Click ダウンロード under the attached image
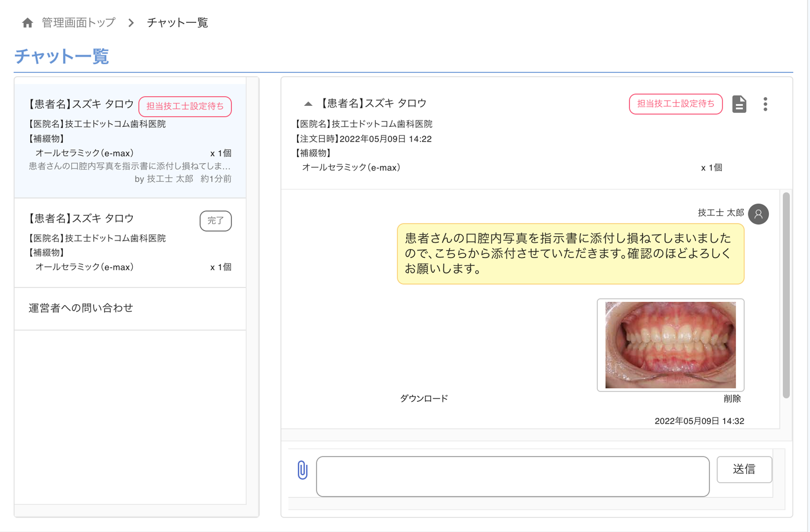This screenshot has height=532, width=810. 424,399
